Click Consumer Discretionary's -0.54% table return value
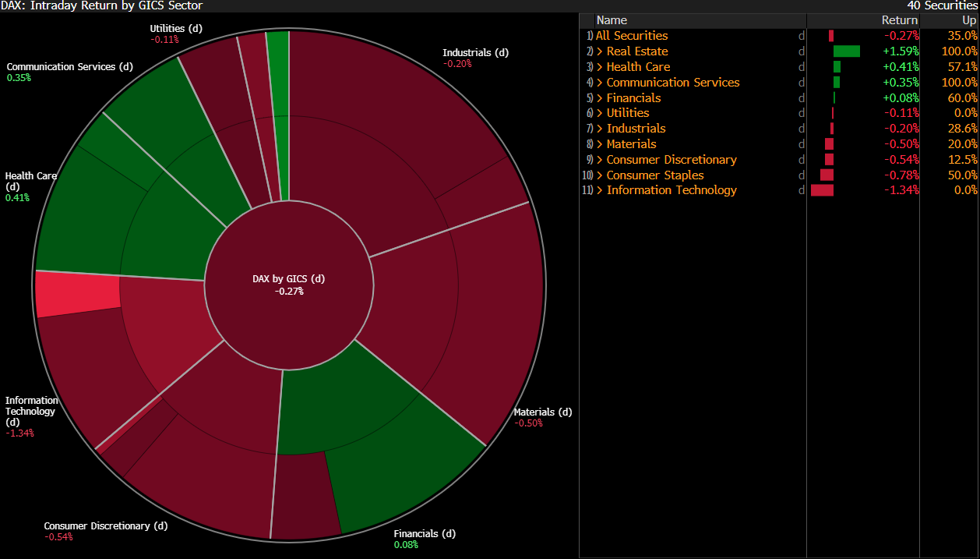 pos(901,160)
